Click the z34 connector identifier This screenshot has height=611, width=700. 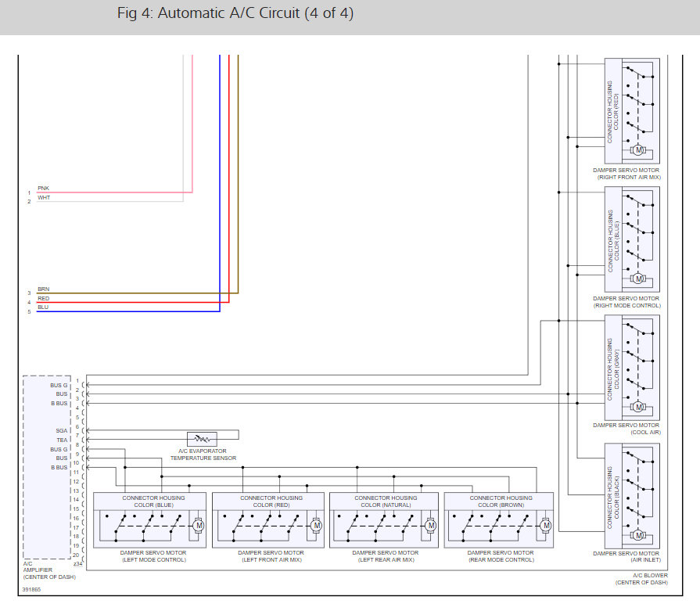coord(77,563)
